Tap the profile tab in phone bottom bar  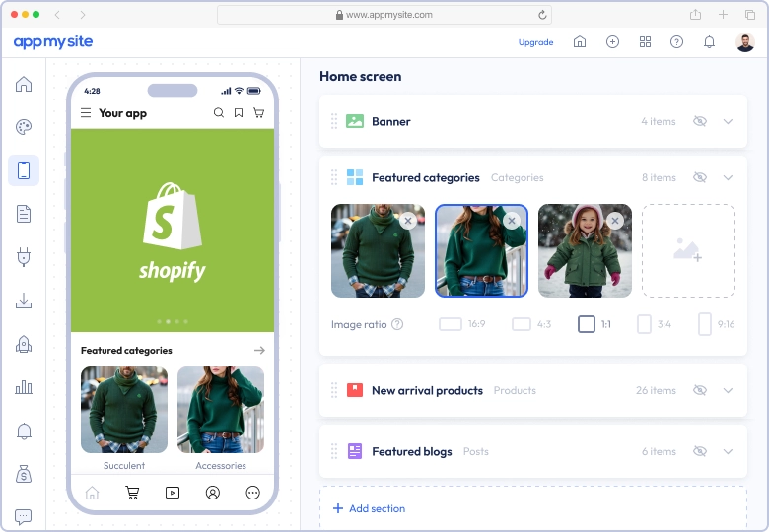[x=213, y=493]
